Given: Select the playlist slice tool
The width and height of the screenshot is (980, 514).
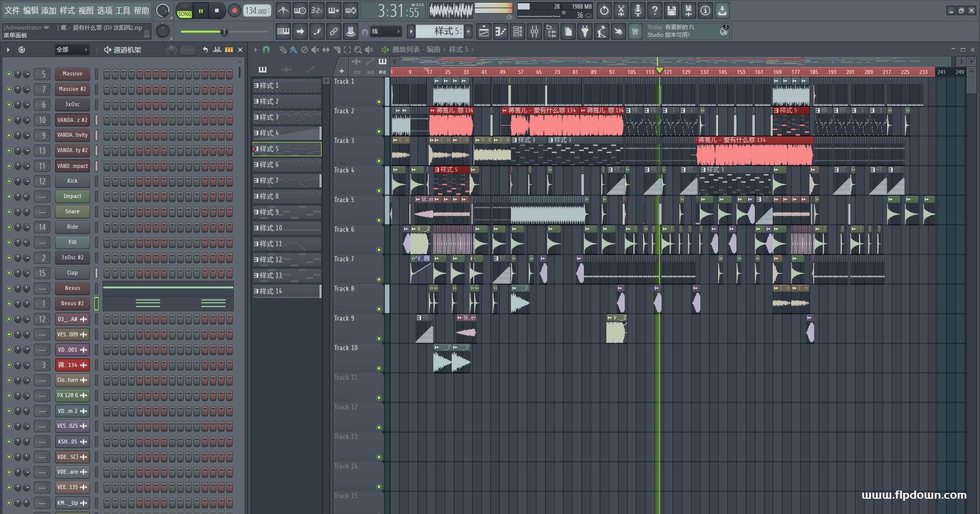Looking at the screenshot, I should [336, 50].
